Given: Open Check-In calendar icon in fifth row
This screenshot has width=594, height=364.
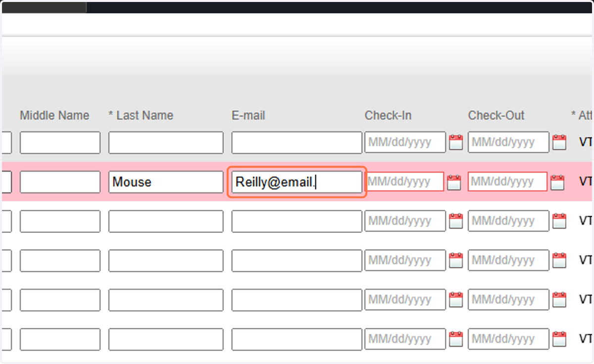Looking at the screenshot, I should 456,300.
